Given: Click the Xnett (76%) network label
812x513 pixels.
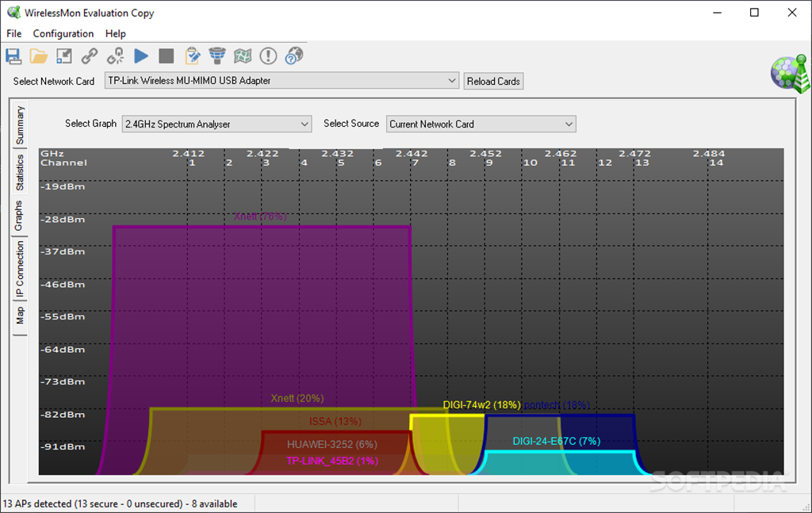Looking at the screenshot, I should tap(260, 216).
